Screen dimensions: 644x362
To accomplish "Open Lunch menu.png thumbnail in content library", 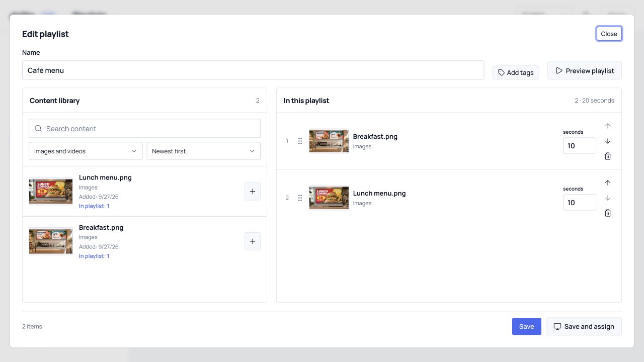I will point(51,191).
